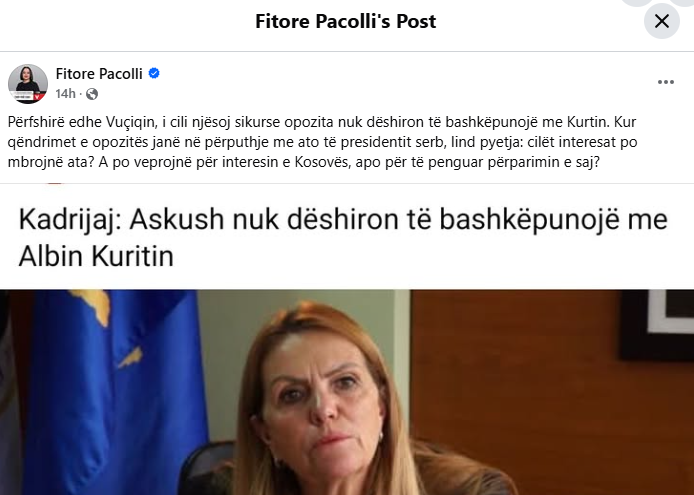
Task: Click the blue verified badge
Action: tap(154, 73)
